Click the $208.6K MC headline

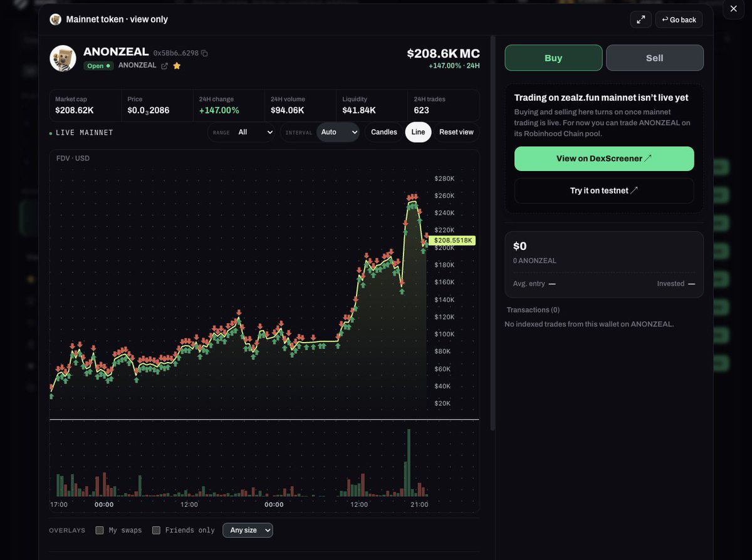[x=443, y=53]
